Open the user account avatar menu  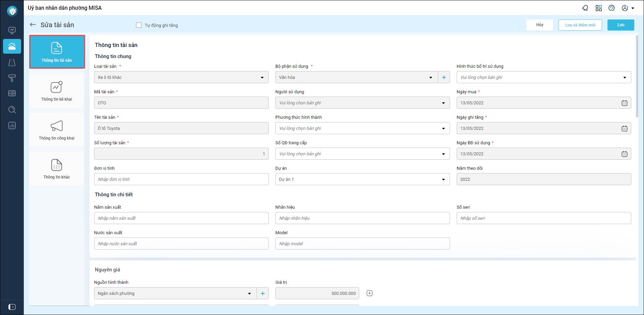(628, 8)
